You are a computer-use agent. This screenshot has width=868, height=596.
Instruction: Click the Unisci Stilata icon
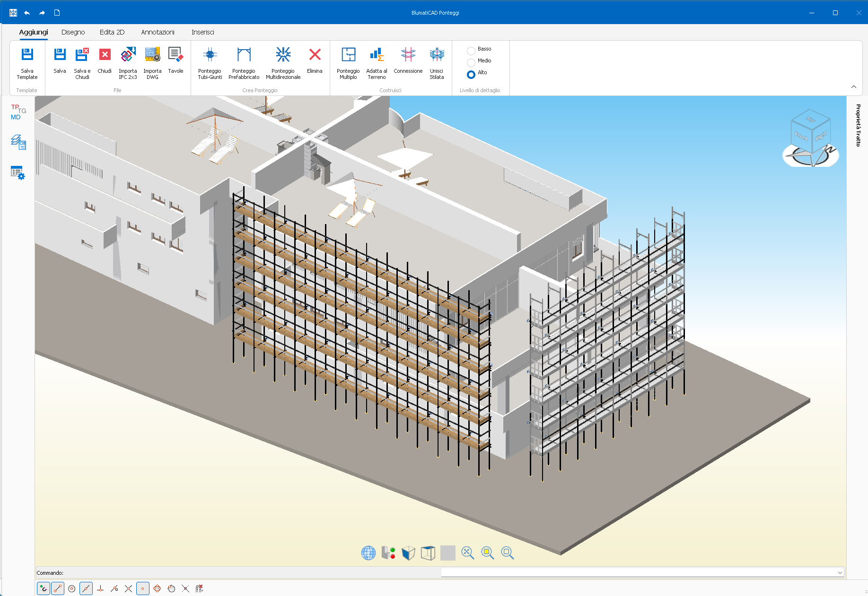pos(437,56)
